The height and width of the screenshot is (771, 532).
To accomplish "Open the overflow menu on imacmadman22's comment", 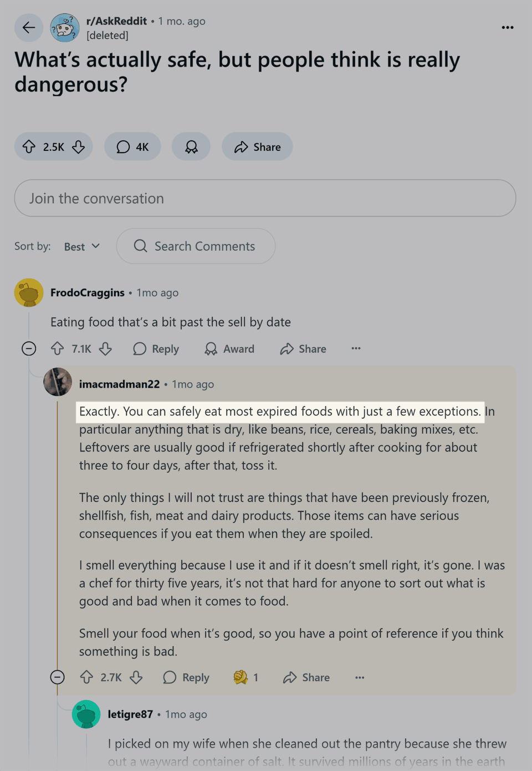I will click(x=360, y=677).
